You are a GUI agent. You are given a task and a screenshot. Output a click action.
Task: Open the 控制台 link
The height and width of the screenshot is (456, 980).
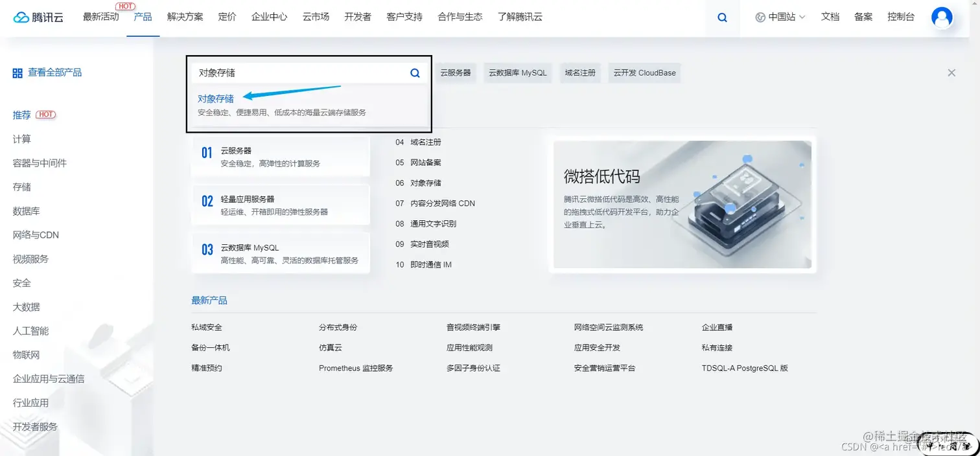(x=901, y=17)
